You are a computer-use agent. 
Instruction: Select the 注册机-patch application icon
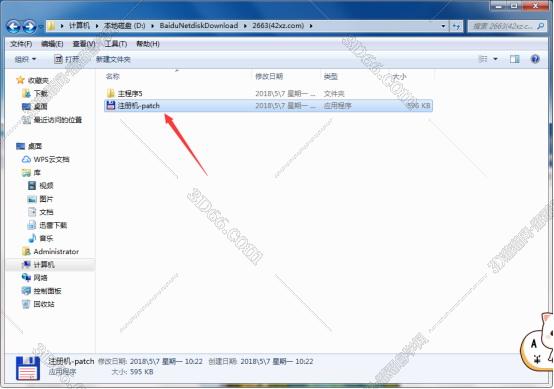[x=111, y=105]
